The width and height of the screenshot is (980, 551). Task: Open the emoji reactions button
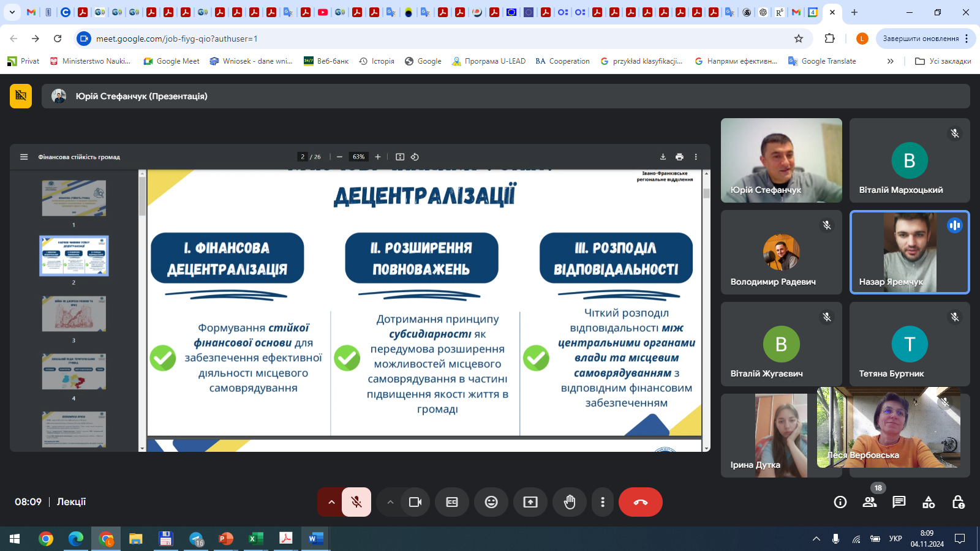(x=491, y=502)
